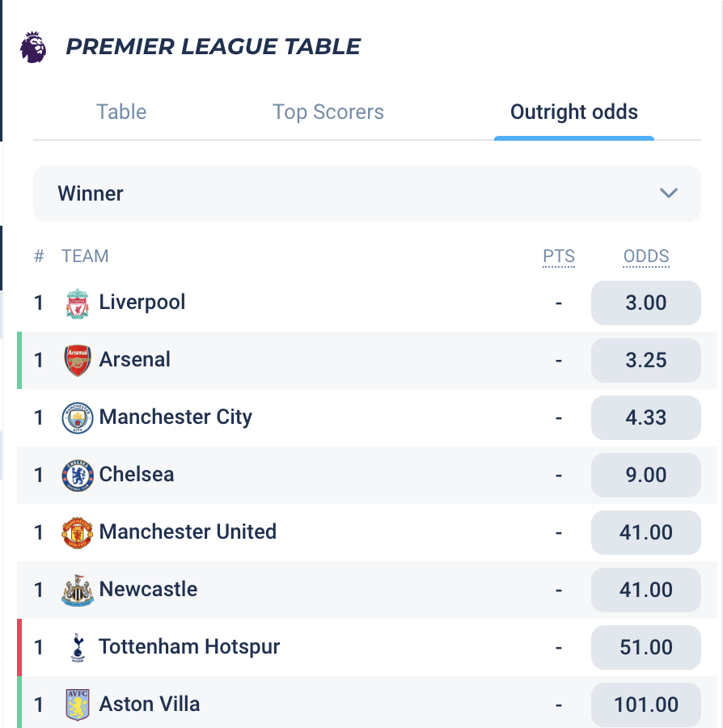Click the chevron arrow in Winner selector
This screenshot has width=723, height=728.
[669, 193]
